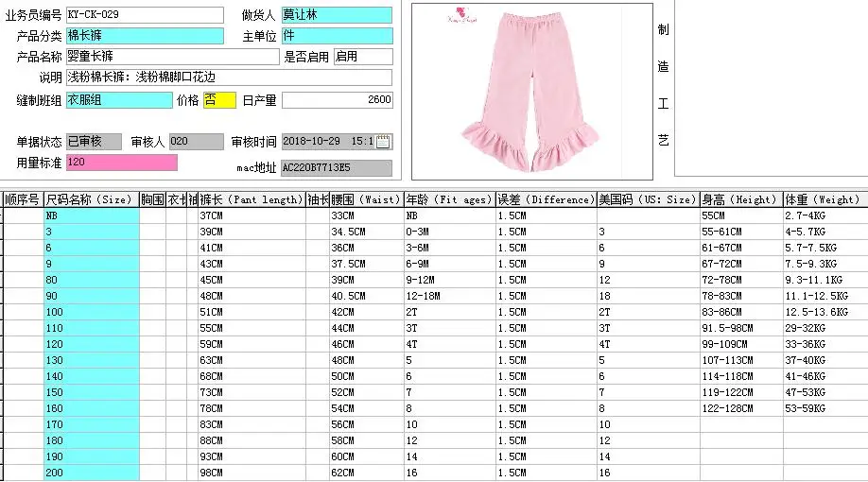The width and height of the screenshot is (868, 482).
Task: Click weight cell 2.7-4KG
Action: click(x=825, y=215)
